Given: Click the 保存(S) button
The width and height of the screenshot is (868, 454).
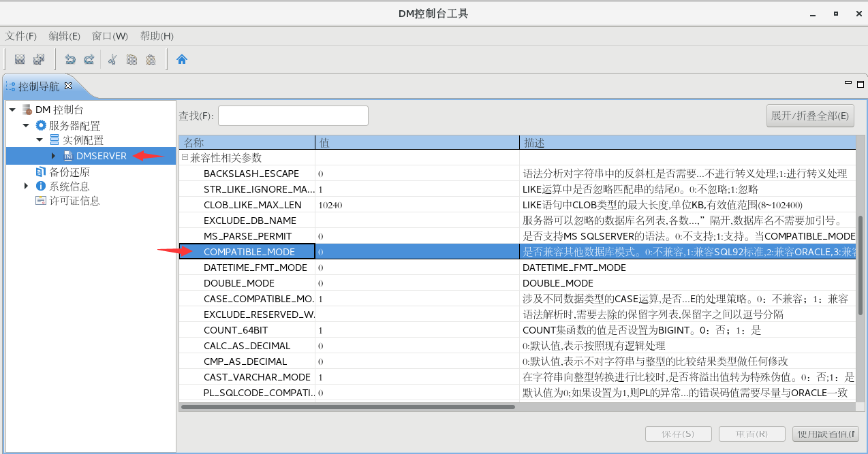Looking at the screenshot, I should pos(678,434).
